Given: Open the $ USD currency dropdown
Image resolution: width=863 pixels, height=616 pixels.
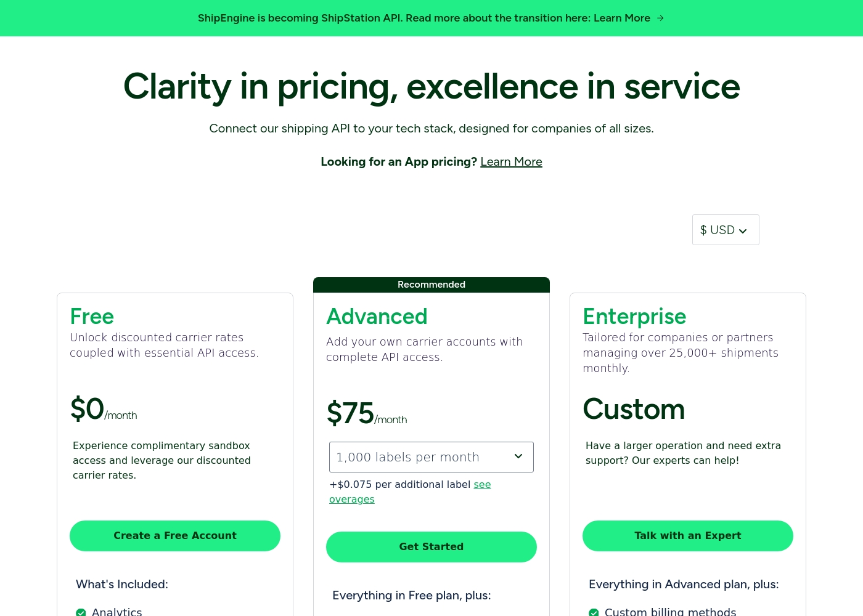Looking at the screenshot, I should [726, 230].
